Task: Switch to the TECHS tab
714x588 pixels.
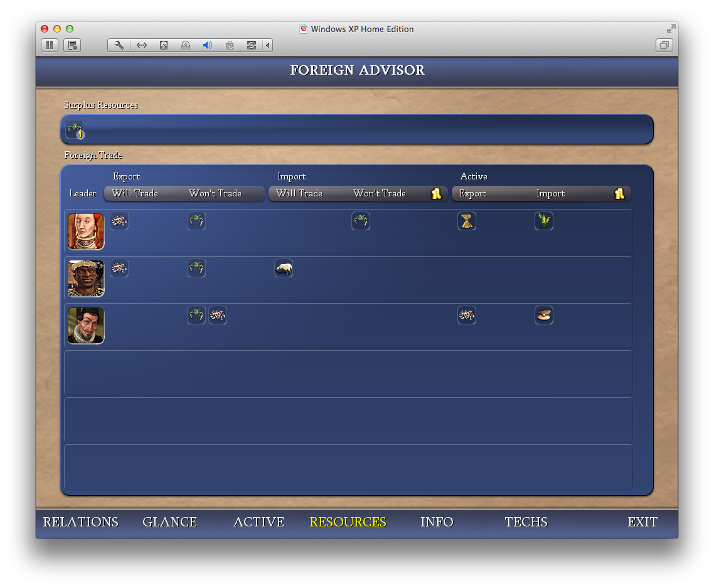Action: coord(526,522)
